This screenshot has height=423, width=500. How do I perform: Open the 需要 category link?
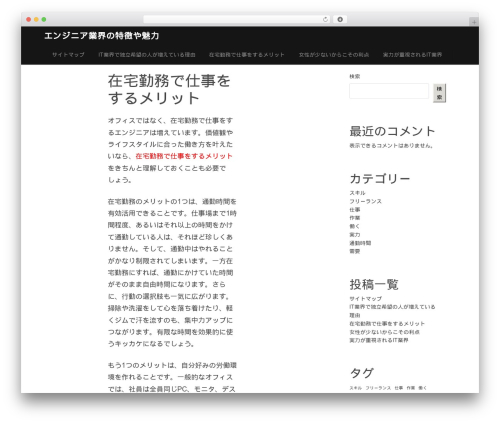355,251
